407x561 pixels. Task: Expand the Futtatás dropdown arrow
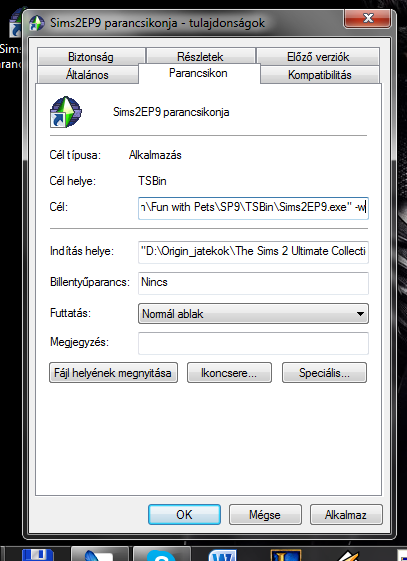[x=360, y=314]
